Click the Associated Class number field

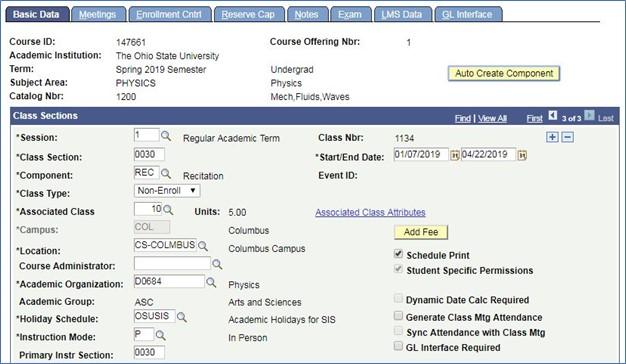tap(148, 209)
